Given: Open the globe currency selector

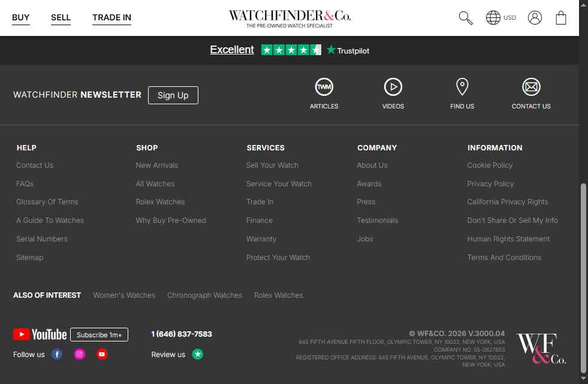Looking at the screenshot, I should point(493,17).
